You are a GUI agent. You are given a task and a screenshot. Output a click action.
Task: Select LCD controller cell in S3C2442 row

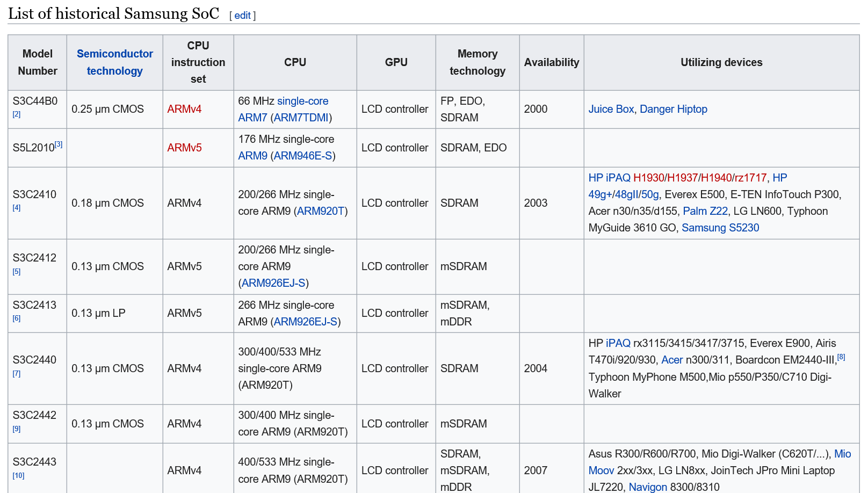(396, 424)
